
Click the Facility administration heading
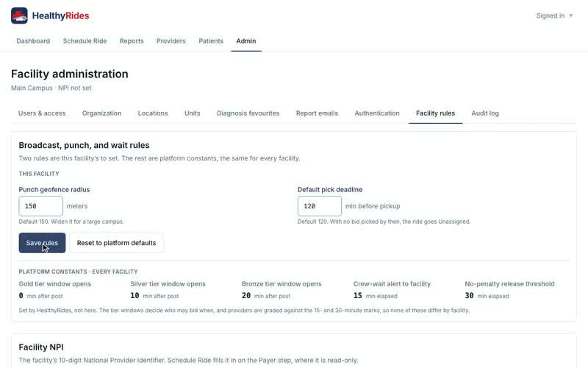coord(70,74)
